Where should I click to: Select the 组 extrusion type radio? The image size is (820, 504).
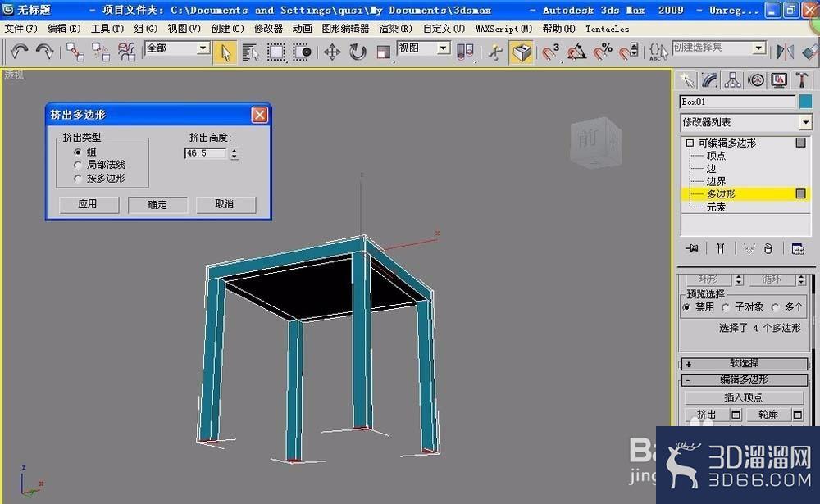pyautogui.click(x=77, y=152)
